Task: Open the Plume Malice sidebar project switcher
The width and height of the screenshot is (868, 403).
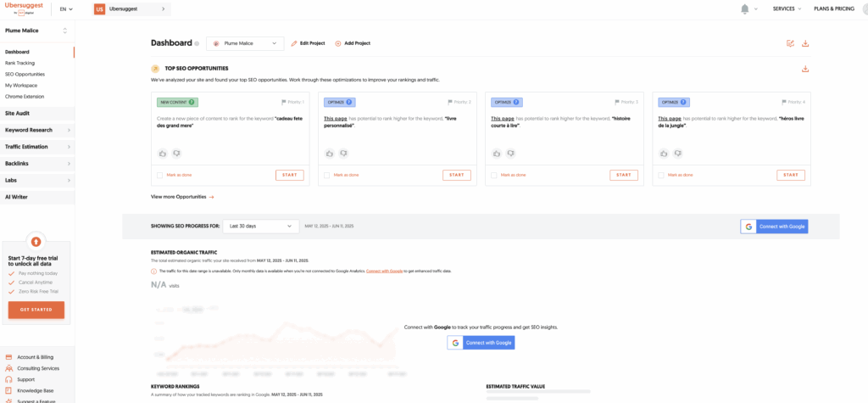Action: coord(36,31)
